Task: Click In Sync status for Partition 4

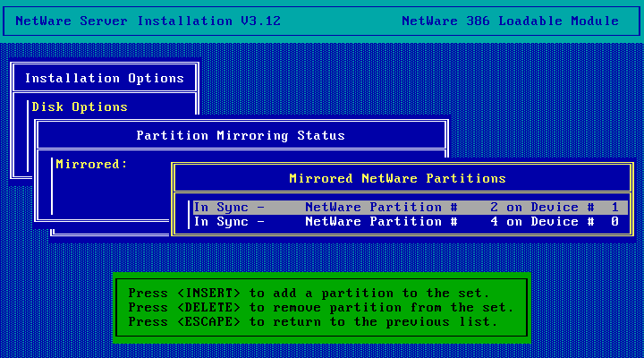Action: [x=228, y=221]
